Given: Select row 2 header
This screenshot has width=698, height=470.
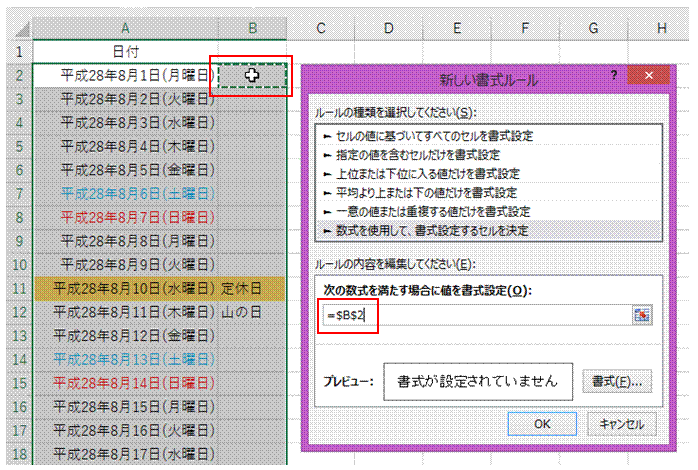Looking at the screenshot, I should coord(19,75).
